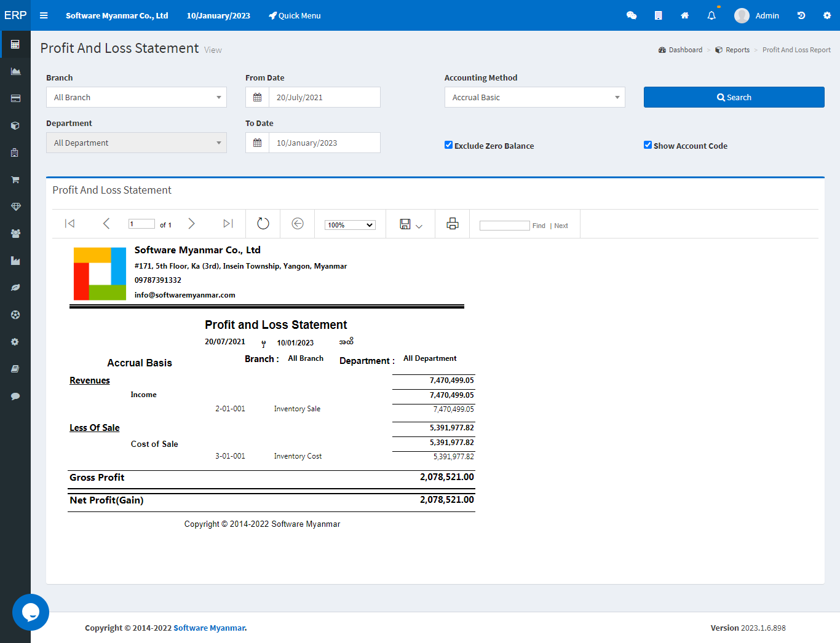Click the building icon in top bar

pos(658,15)
